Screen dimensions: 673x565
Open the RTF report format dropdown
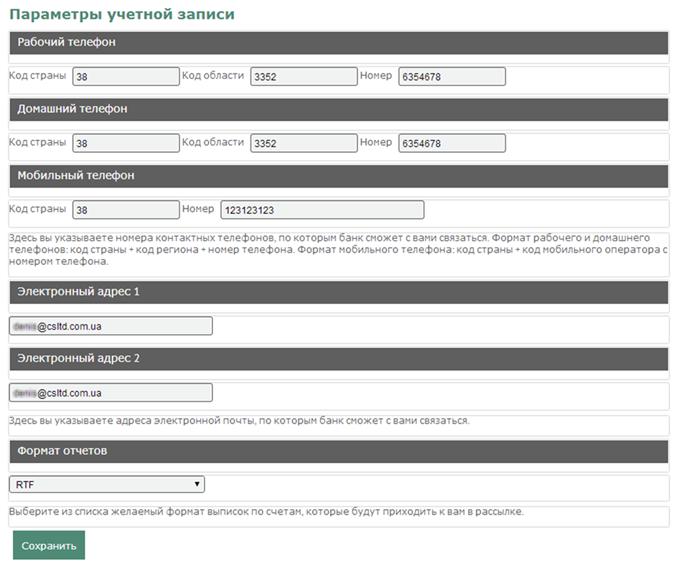pos(107,484)
